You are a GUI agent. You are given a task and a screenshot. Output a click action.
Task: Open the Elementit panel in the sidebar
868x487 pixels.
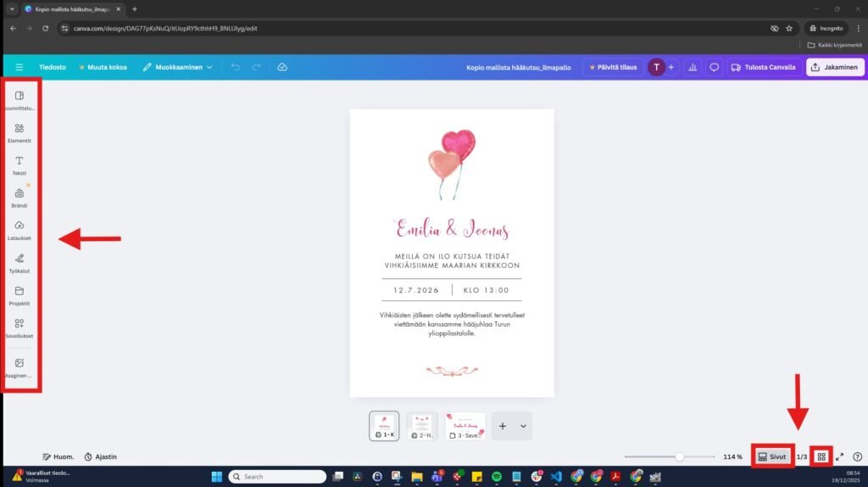coord(19,132)
